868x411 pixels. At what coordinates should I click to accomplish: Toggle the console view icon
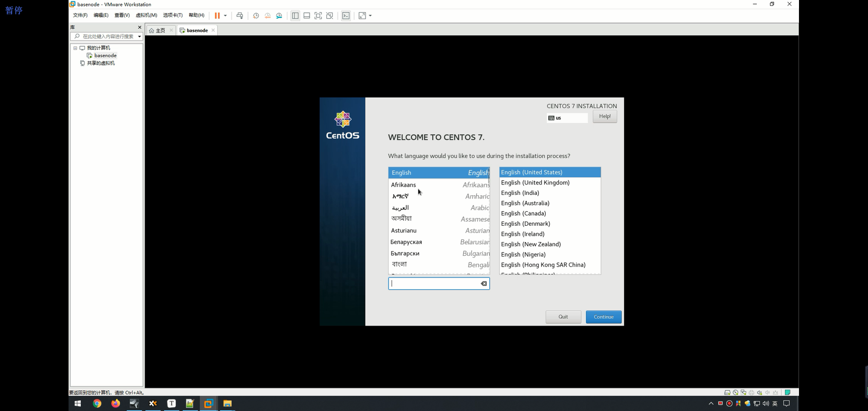[346, 15]
